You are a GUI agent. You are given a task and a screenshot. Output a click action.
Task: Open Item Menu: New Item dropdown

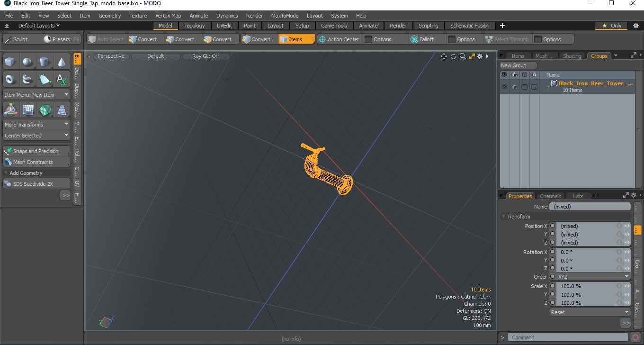click(x=37, y=95)
